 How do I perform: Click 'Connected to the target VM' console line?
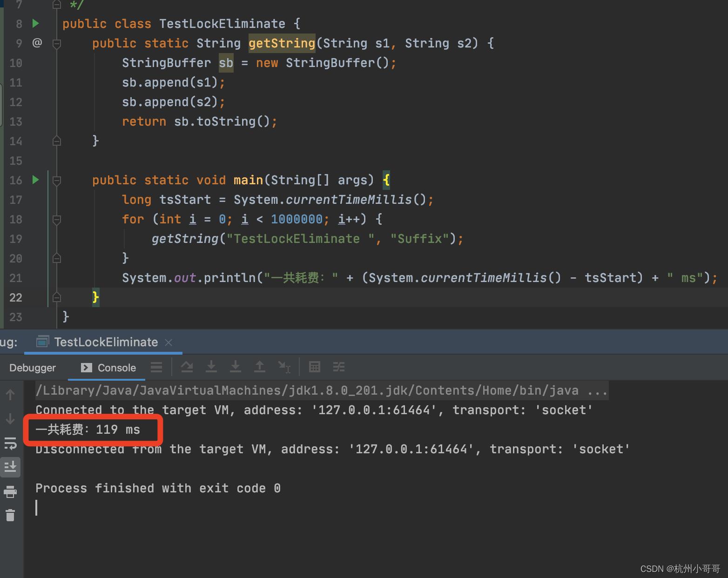tap(314, 410)
